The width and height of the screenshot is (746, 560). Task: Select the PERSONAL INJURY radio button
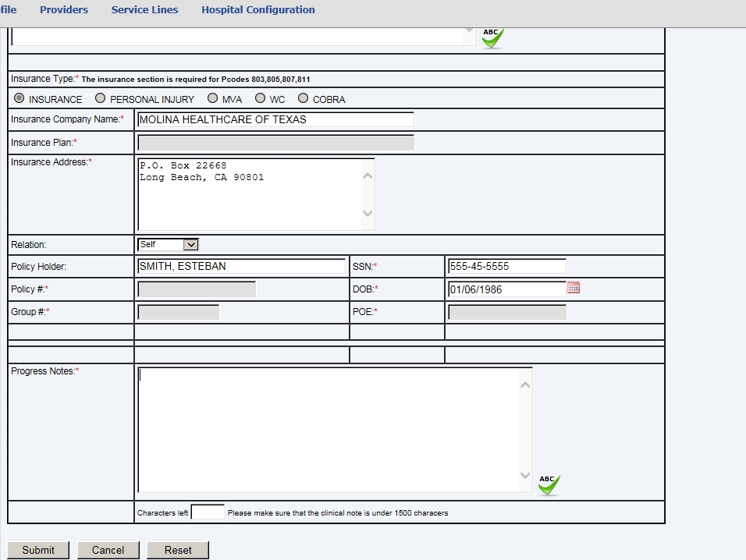pyautogui.click(x=100, y=98)
